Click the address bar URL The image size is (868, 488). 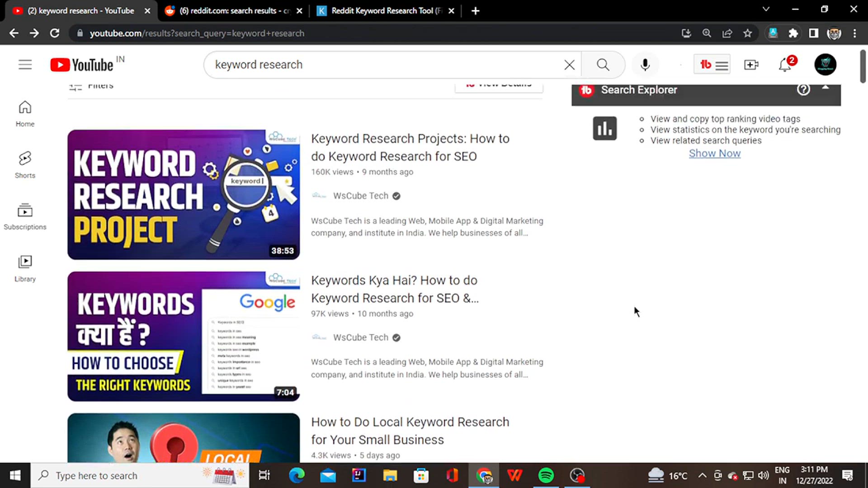(197, 33)
